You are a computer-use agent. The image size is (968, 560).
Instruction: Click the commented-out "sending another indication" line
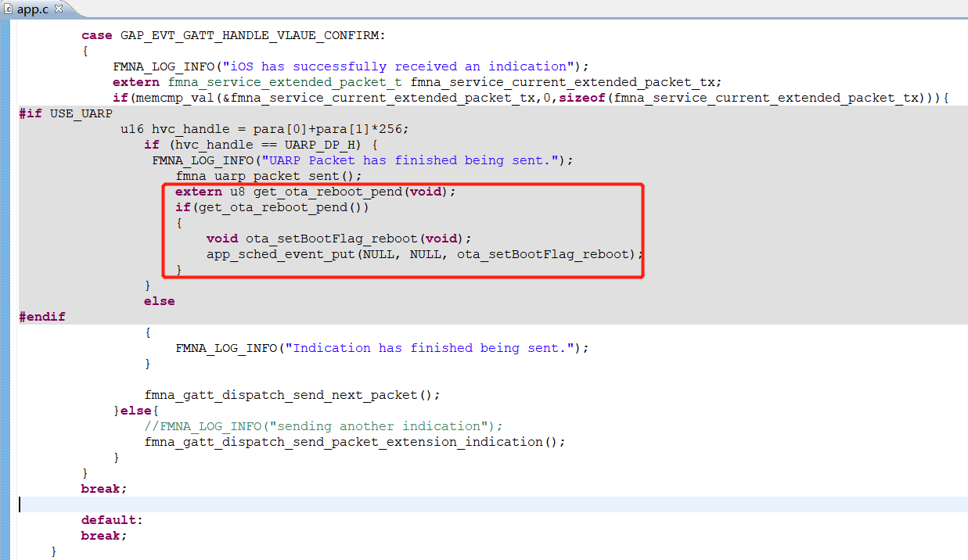pos(322,426)
